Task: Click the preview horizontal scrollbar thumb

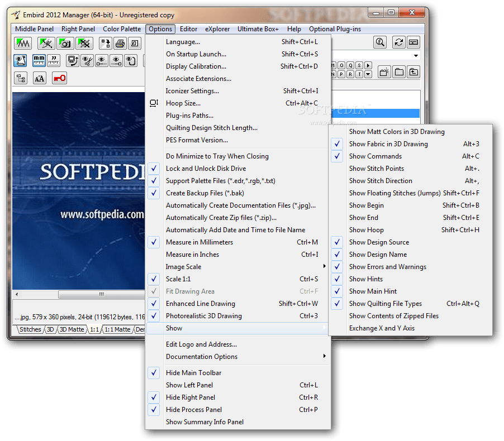Action: coord(102,294)
